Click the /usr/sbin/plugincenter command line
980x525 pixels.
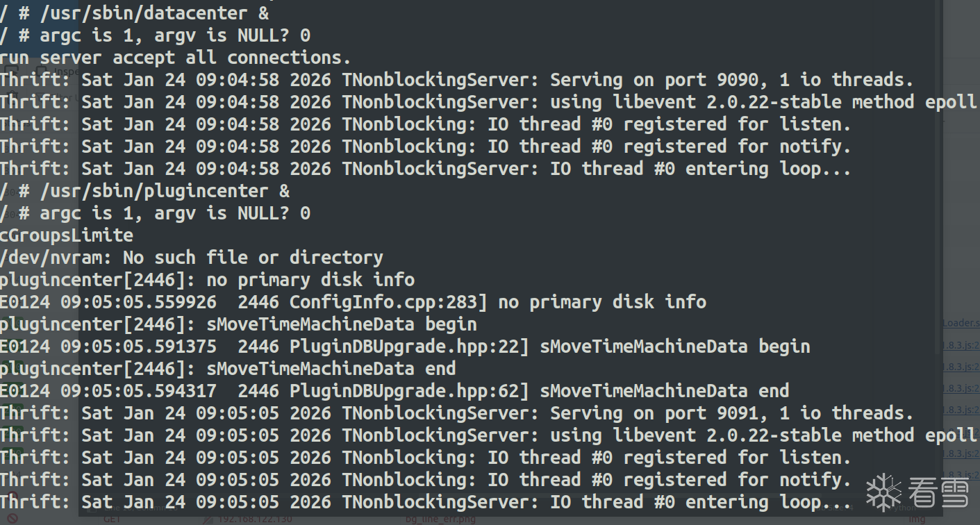[144, 190]
